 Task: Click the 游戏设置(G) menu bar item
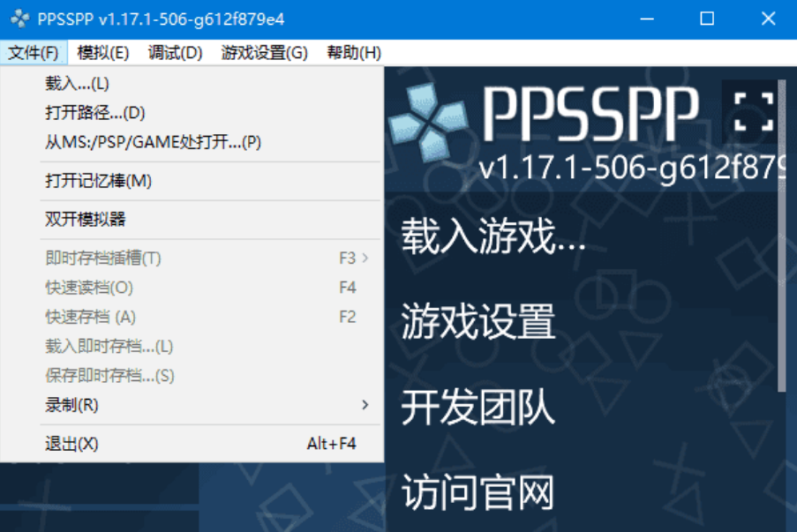pos(261,52)
